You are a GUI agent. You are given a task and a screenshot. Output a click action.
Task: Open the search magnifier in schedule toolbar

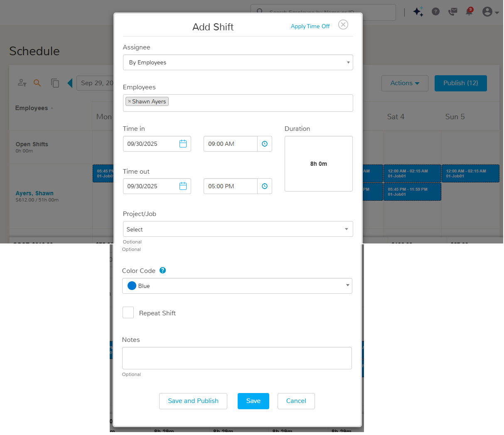point(37,83)
